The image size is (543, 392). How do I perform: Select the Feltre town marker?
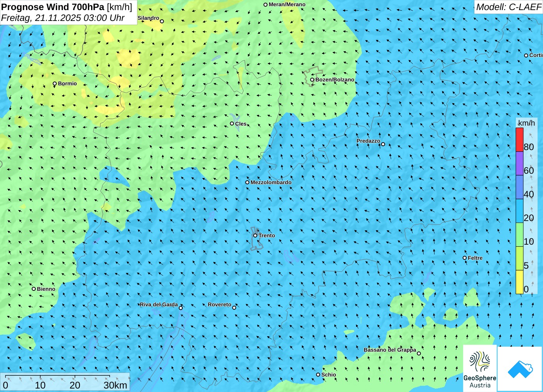click(465, 258)
